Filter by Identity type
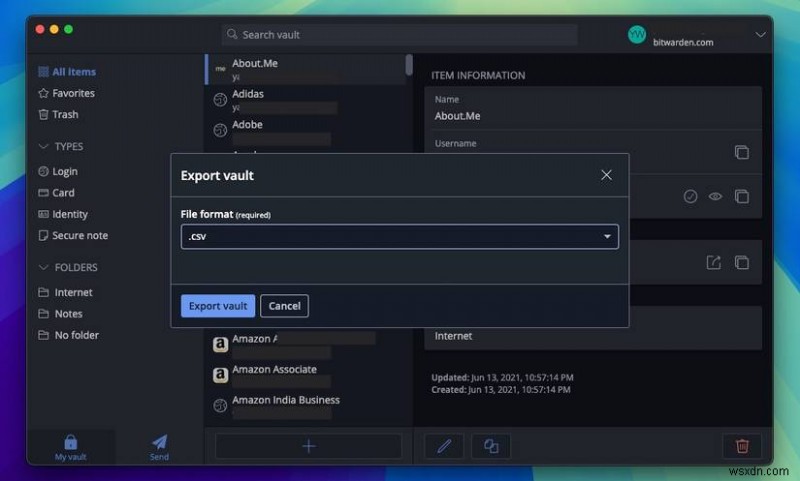This screenshot has width=800, height=481. tap(63, 214)
